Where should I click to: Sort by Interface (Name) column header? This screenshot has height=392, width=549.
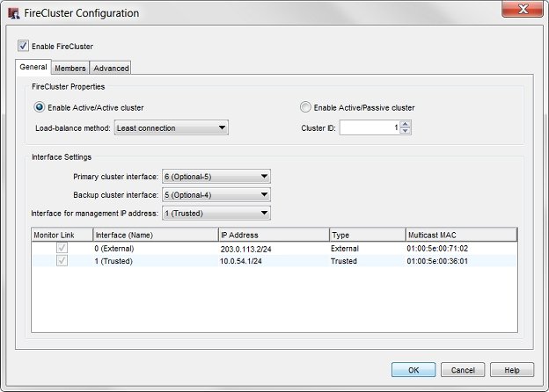click(156, 235)
